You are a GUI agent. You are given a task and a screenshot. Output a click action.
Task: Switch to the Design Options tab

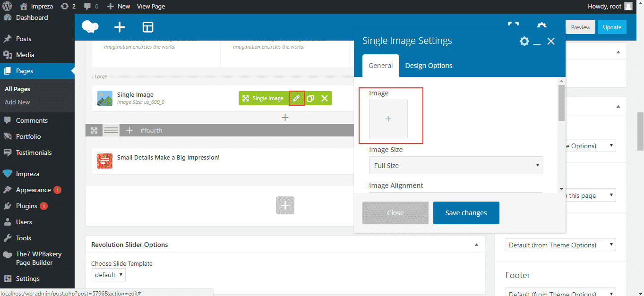429,66
